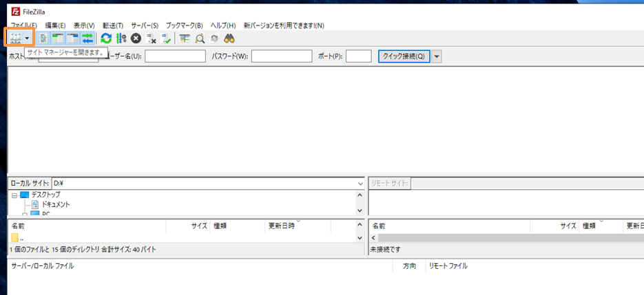The width and height of the screenshot is (644, 295).
Task: Open the ブックマーク(B) menu
Action: 185,25
